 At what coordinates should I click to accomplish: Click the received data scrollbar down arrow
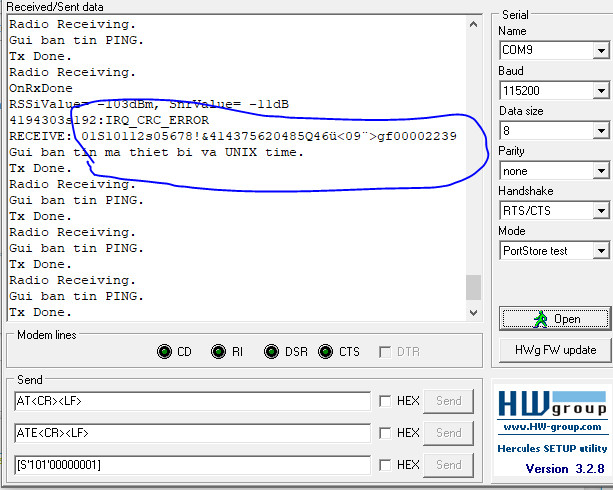[x=473, y=312]
